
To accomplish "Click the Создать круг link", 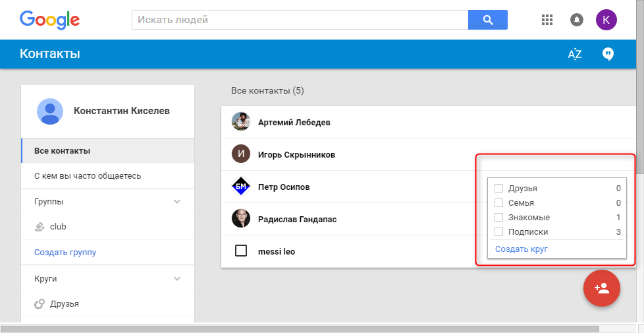I will click(521, 249).
